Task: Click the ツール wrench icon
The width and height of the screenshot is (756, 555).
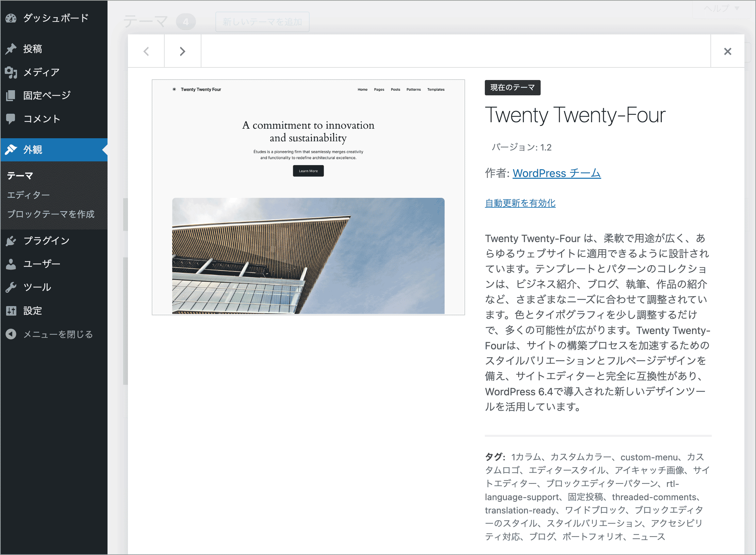Action: pos(11,287)
